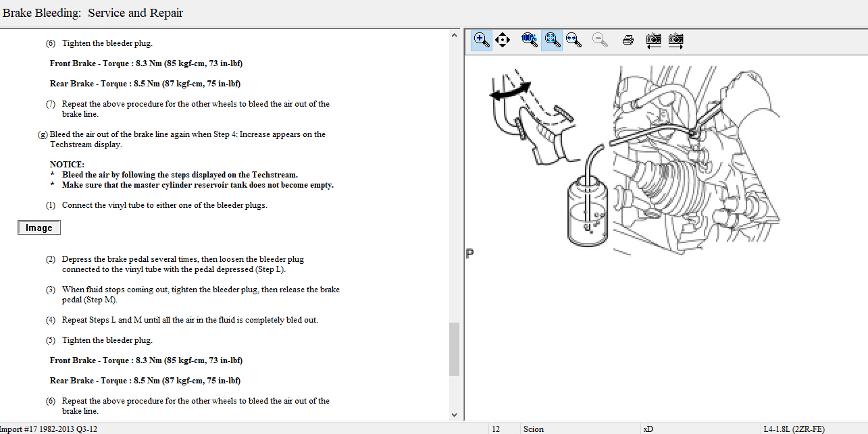Click the "Scion" status bar field
The width and height of the screenshot is (868, 434).
[x=534, y=429]
